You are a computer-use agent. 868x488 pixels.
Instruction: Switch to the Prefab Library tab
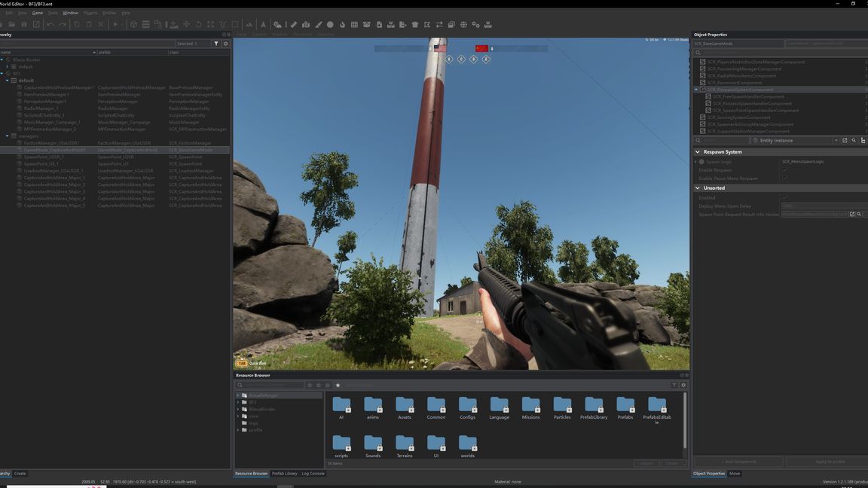pyautogui.click(x=284, y=474)
